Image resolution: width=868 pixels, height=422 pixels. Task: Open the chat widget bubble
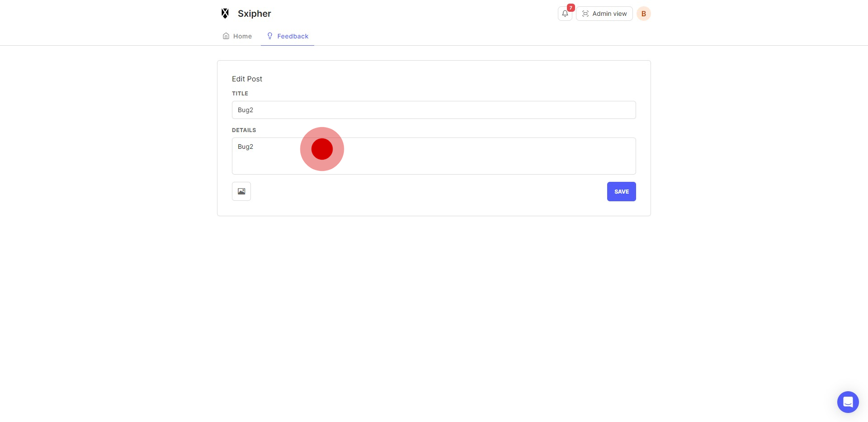(x=848, y=402)
